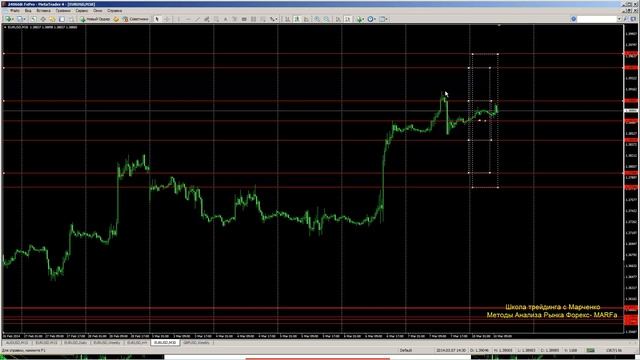Switch to the AUDUSD,H12 chart tab
Viewport: 640px width, 360px height.
[17, 342]
